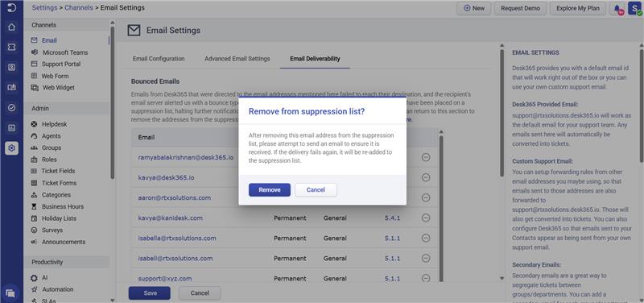644x303 pixels.
Task: Click the Remove button in dialog
Action: pyautogui.click(x=270, y=190)
